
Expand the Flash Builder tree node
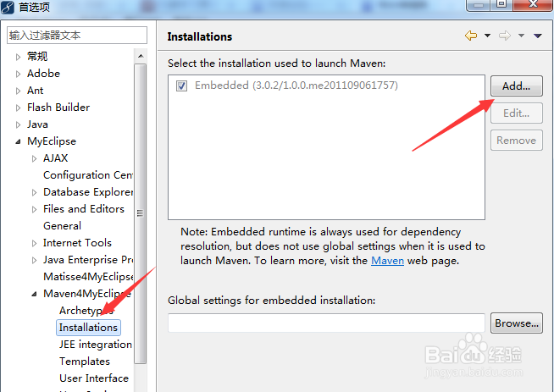coord(18,108)
